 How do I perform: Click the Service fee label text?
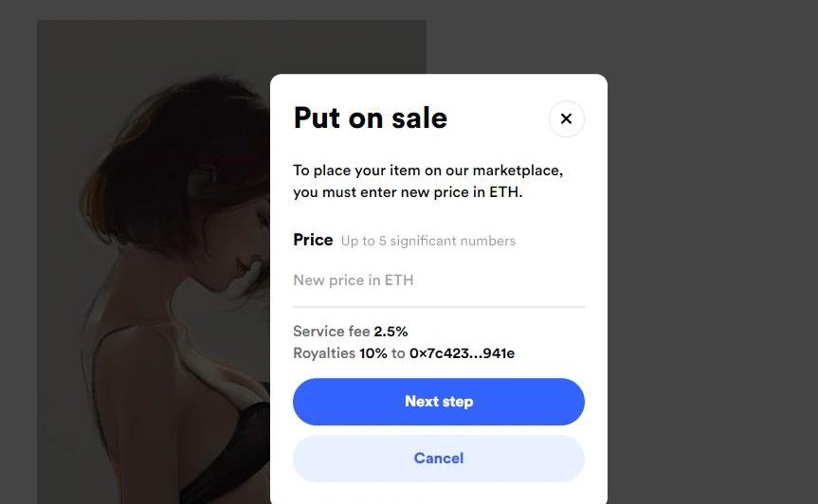[x=331, y=332]
